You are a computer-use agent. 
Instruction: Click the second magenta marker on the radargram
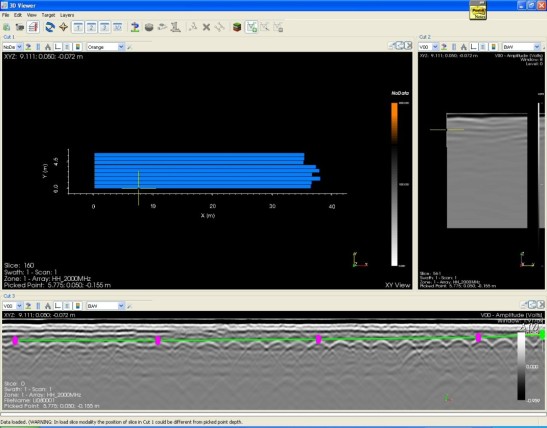coord(158,340)
